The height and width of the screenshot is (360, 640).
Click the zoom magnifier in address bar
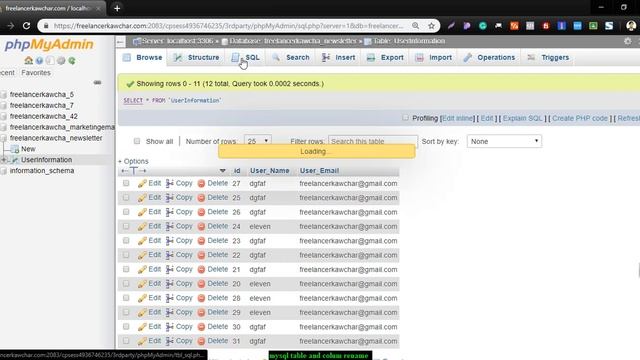click(x=416, y=26)
